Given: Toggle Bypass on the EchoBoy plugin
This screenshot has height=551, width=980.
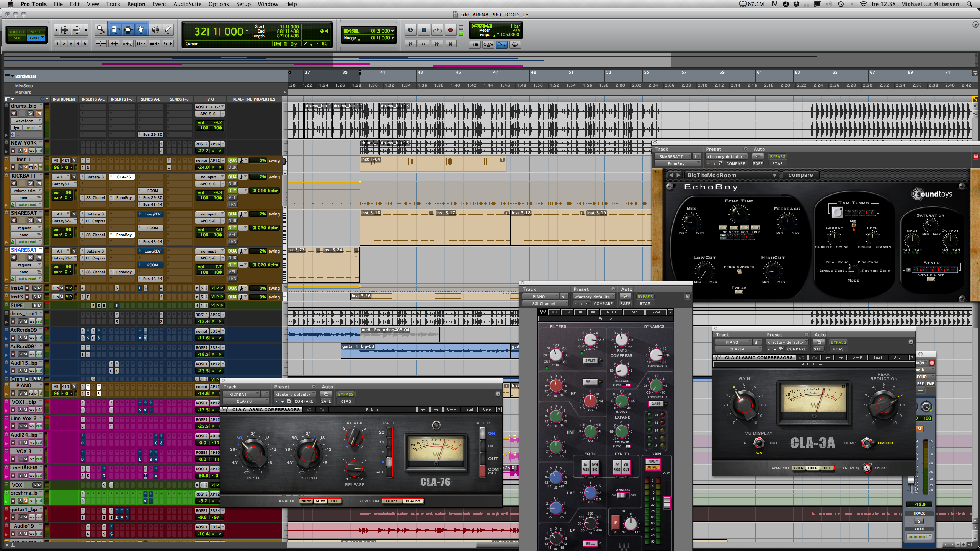Looking at the screenshot, I should click(777, 156).
